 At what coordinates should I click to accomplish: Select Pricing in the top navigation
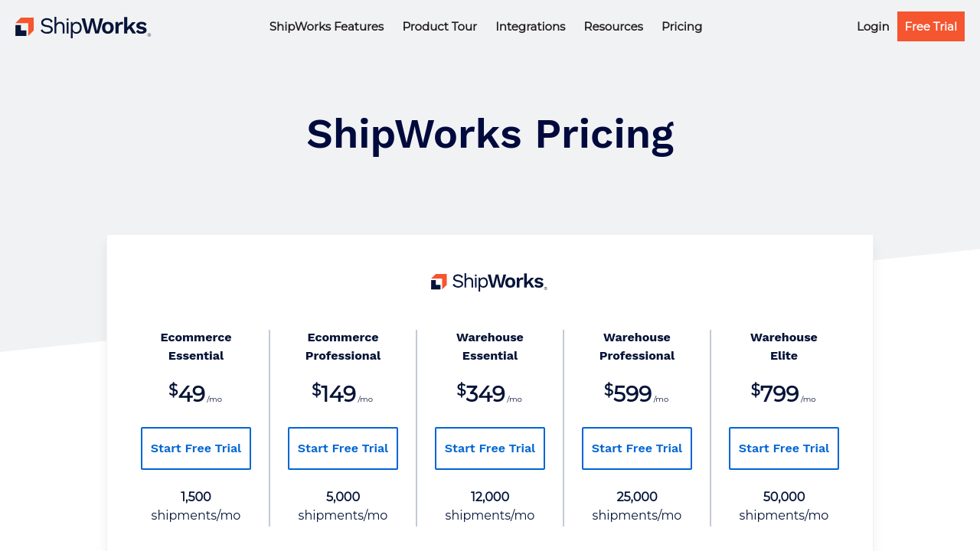point(681,27)
